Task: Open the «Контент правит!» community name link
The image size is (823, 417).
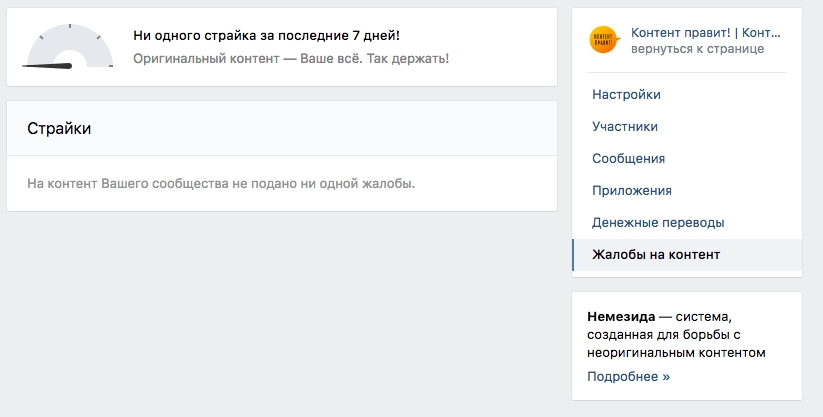Action: (706, 32)
